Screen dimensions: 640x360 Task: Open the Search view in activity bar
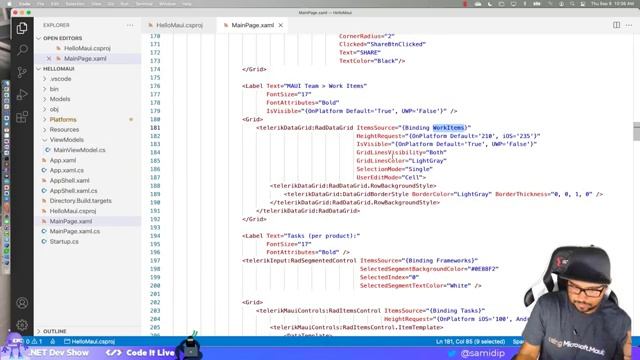click(x=22, y=50)
